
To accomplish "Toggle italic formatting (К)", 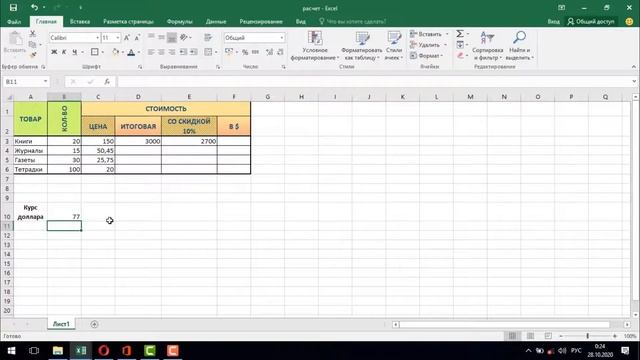I will click(x=64, y=52).
